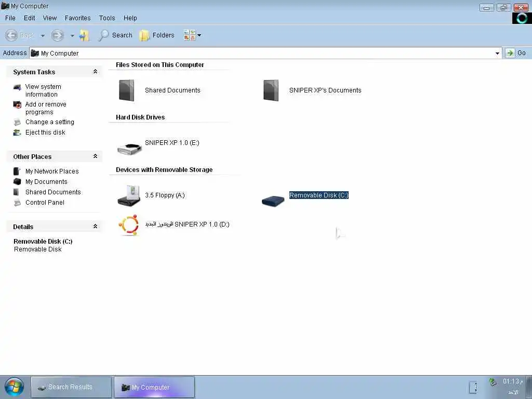The height and width of the screenshot is (399, 532).
Task: Switch to Search Results taskbar window
Action: (x=71, y=387)
